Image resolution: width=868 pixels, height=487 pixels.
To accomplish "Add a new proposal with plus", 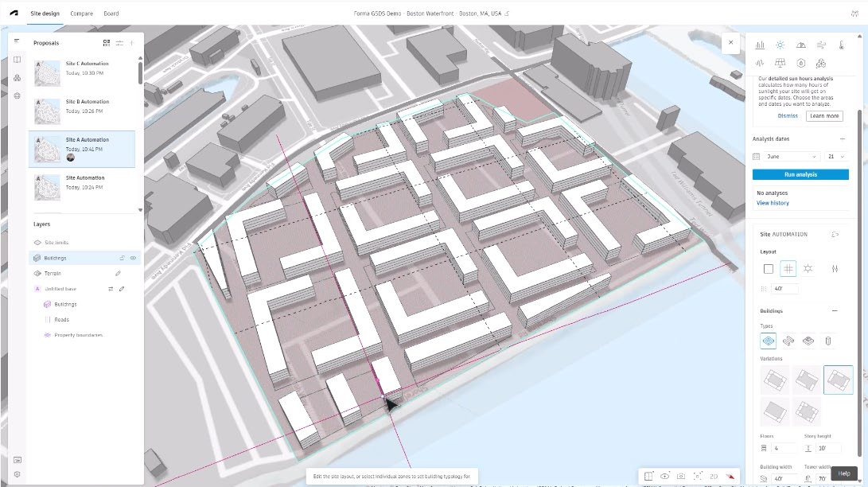I will coord(132,43).
